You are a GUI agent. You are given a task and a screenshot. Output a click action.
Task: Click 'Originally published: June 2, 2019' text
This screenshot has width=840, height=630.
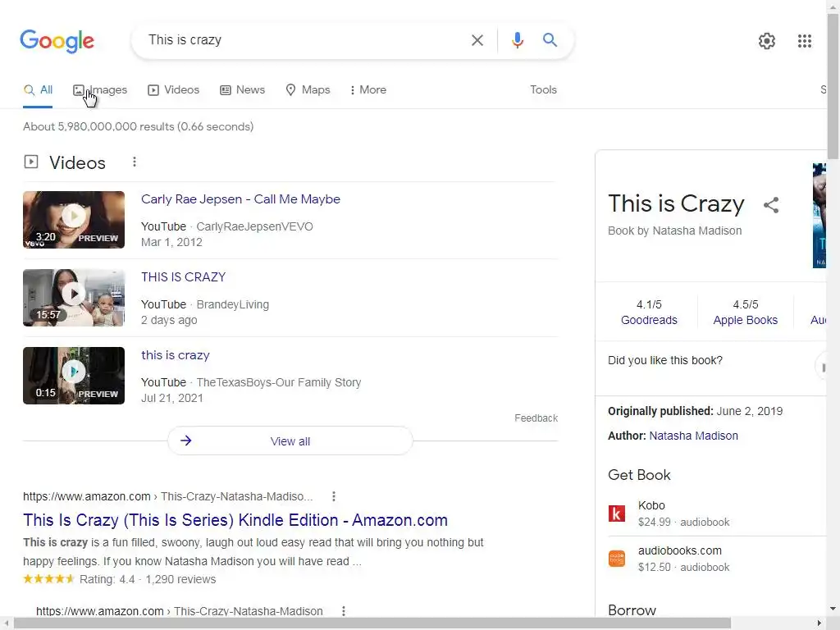tap(695, 412)
